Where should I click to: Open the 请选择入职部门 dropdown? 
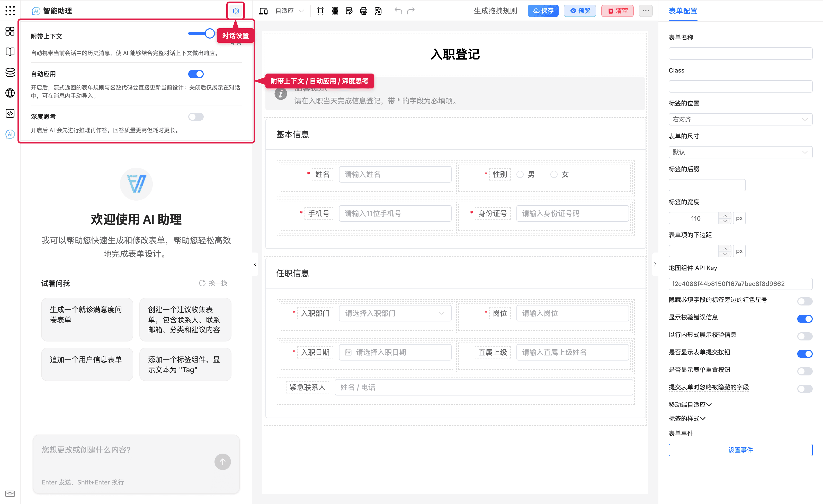click(x=395, y=313)
